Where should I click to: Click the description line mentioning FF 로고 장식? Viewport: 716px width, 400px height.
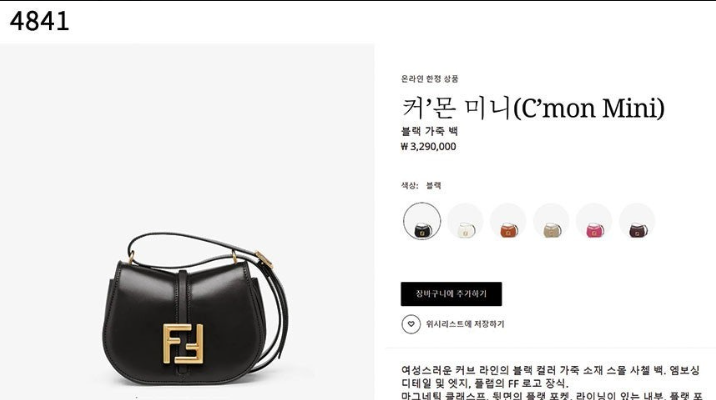(485, 383)
